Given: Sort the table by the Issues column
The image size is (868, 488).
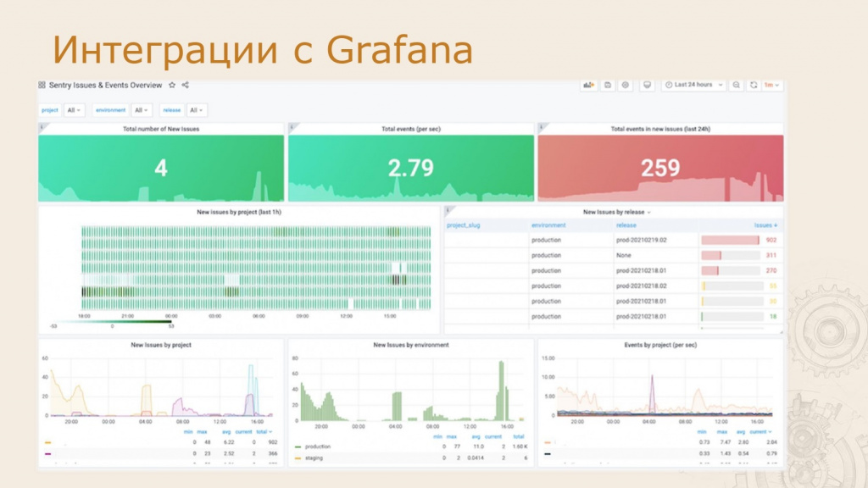Looking at the screenshot, I should (765, 225).
